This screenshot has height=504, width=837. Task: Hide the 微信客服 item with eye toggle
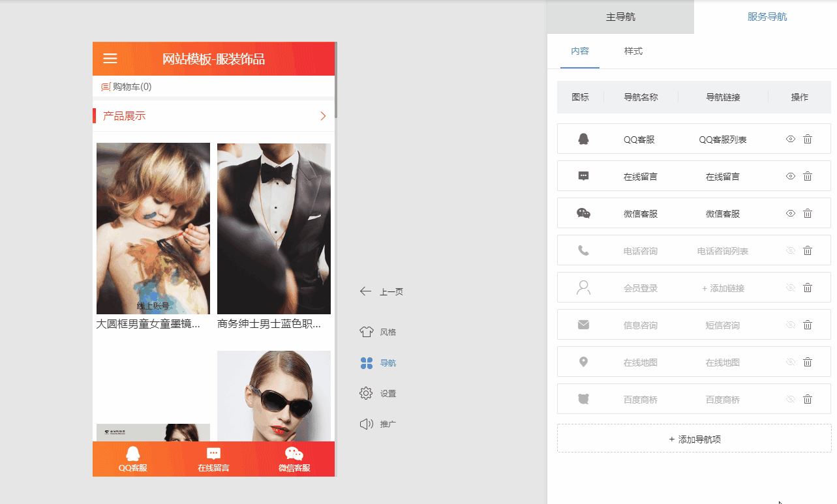[791, 213]
